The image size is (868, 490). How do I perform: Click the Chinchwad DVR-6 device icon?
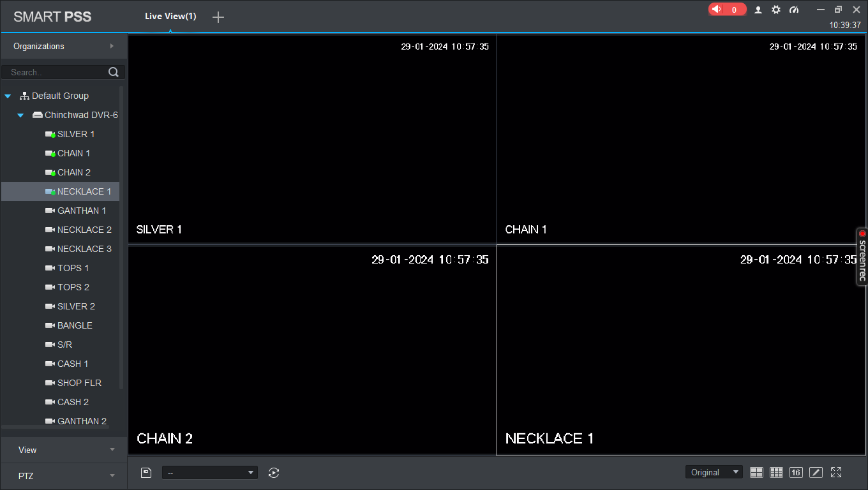38,115
